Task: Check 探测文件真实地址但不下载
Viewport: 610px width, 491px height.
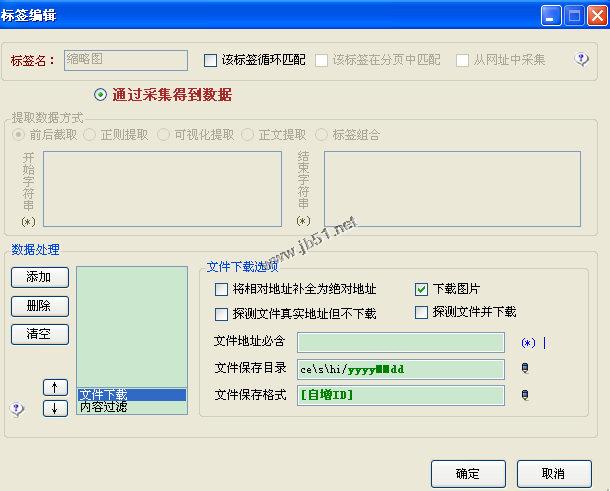Action: 221,314
